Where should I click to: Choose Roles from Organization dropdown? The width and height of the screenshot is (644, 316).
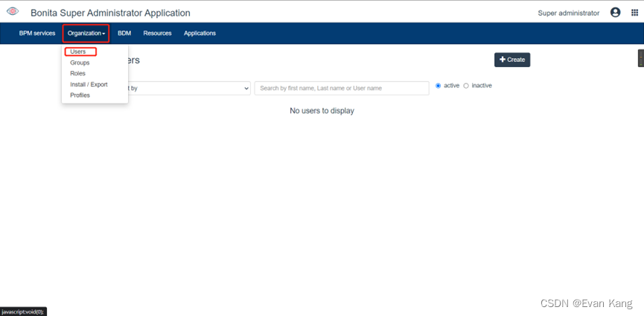77,74
